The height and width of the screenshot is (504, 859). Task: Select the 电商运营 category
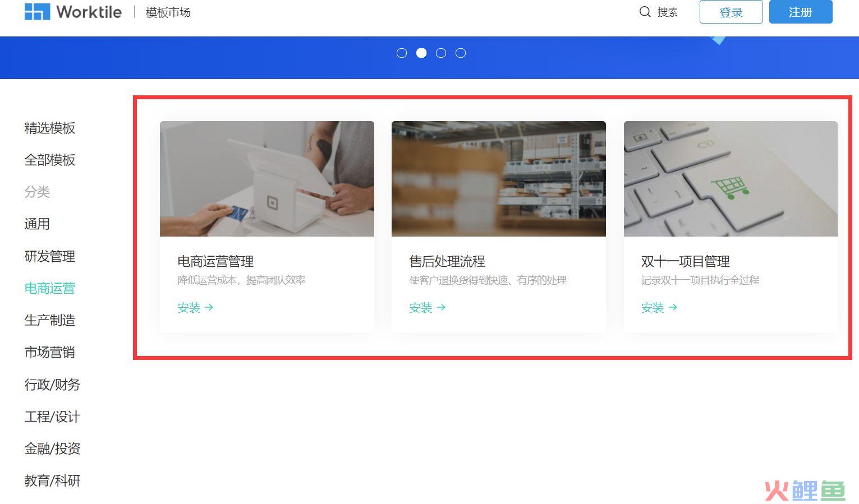49,288
